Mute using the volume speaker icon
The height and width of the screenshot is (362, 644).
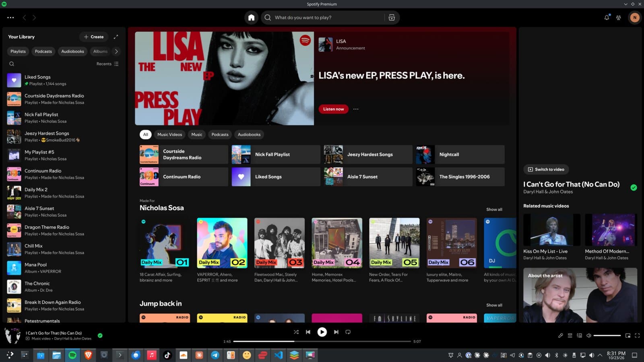[x=588, y=335]
